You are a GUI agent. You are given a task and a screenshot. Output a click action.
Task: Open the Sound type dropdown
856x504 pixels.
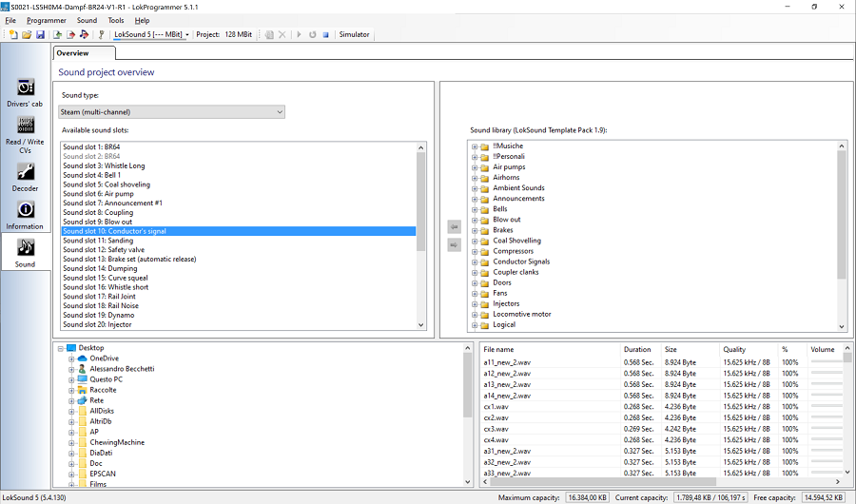coord(172,112)
